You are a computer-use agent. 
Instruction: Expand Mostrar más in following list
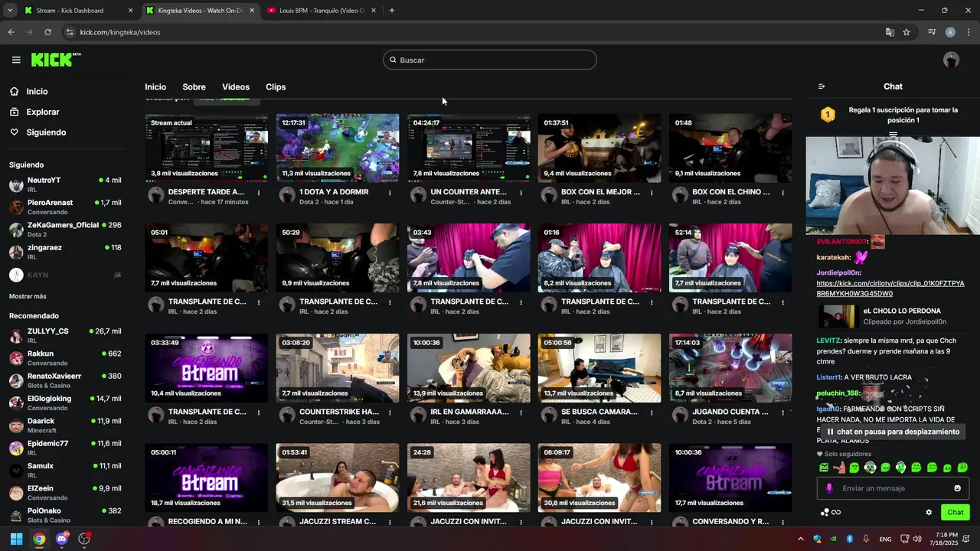(28, 296)
